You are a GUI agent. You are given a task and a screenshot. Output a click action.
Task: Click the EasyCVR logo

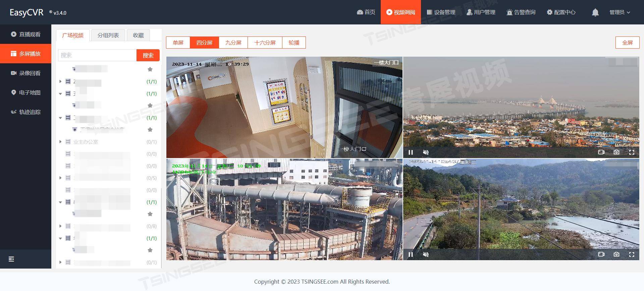coord(26,12)
